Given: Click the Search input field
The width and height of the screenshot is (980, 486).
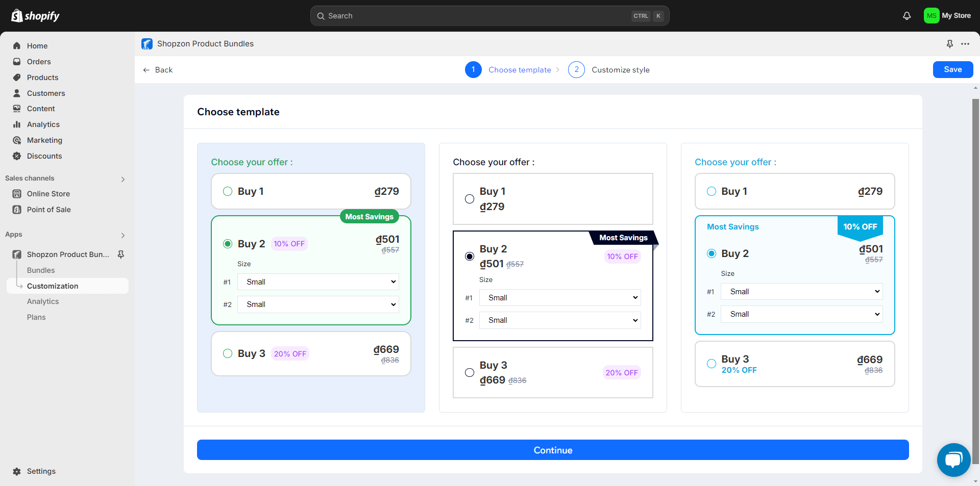Looking at the screenshot, I should [x=490, y=16].
